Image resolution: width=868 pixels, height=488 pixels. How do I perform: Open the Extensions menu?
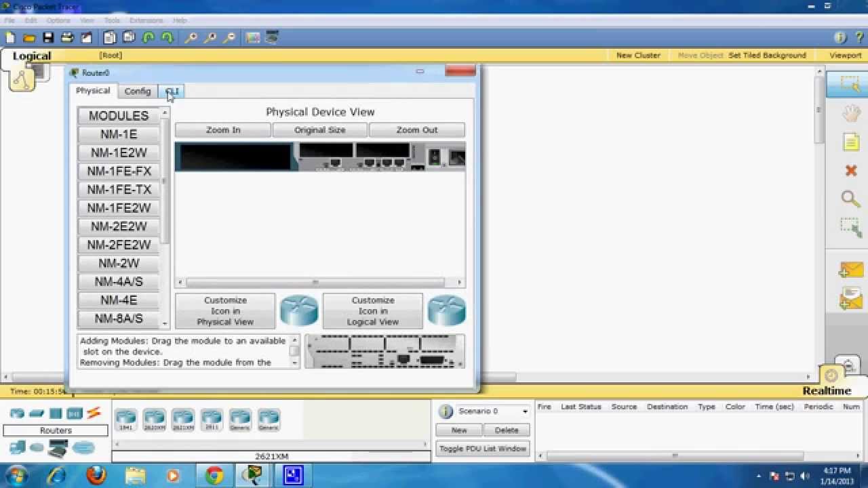tap(146, 20)
